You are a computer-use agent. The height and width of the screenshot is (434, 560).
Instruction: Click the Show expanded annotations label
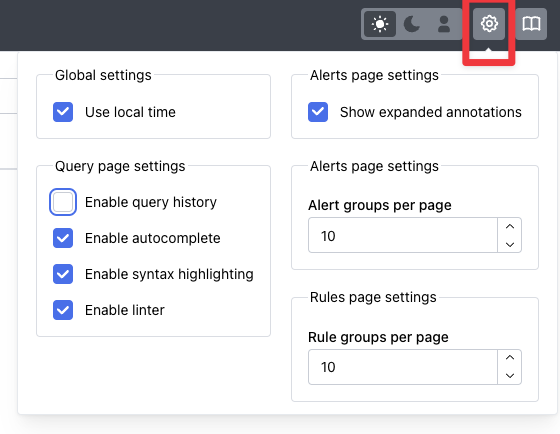click(x=431, y=112)
